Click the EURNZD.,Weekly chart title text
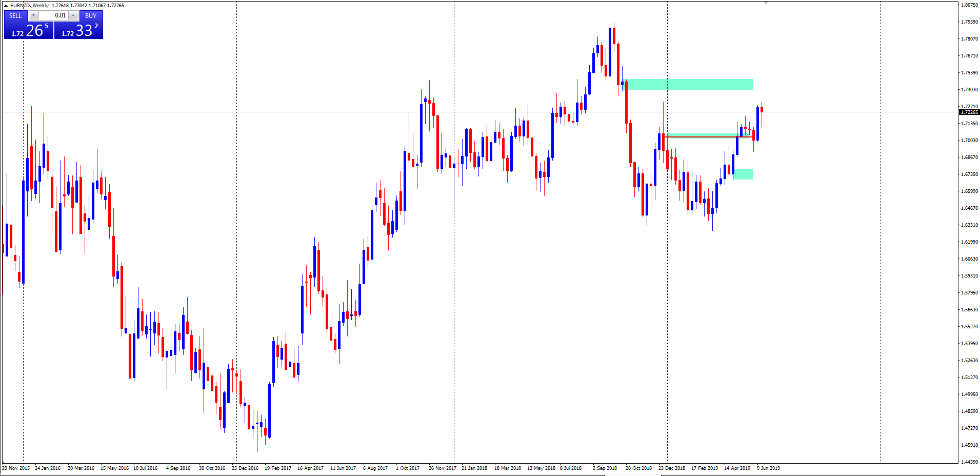The height and width of the screenshot is (476, 980). [x=29, y=6]
